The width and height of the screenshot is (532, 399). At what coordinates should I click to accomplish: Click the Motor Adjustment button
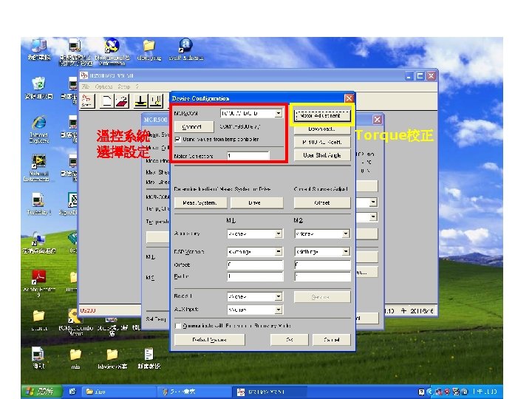322,116
